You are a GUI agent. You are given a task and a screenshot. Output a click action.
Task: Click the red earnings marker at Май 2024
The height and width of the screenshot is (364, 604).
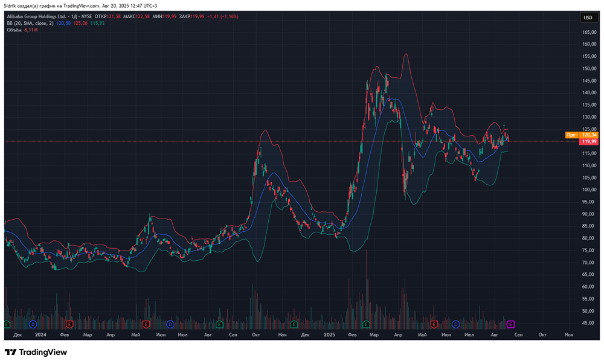pos(146,325)
